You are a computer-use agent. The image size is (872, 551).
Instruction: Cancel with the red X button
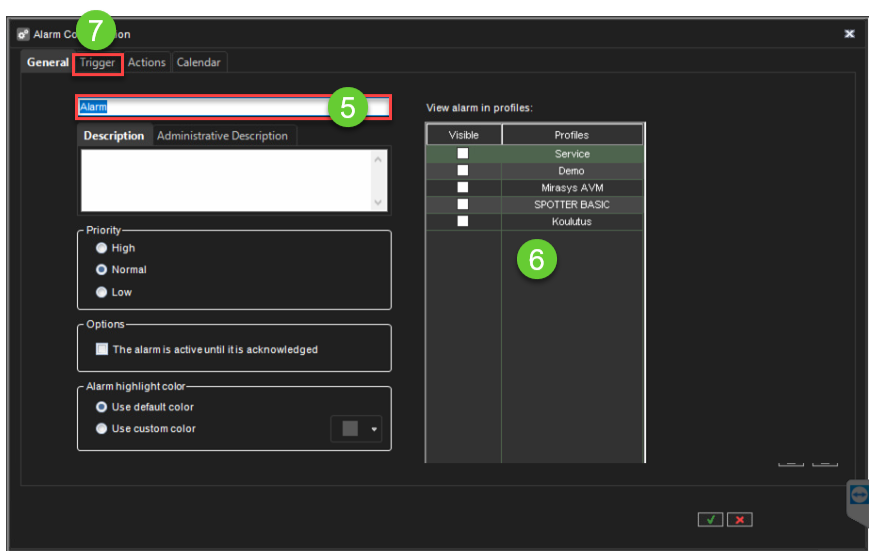740,519
